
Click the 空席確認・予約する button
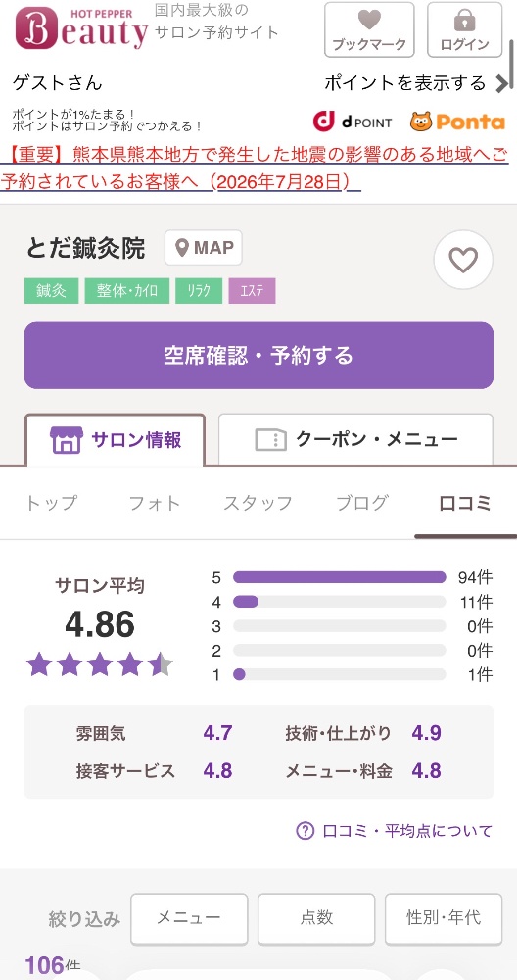click(258, 356)
